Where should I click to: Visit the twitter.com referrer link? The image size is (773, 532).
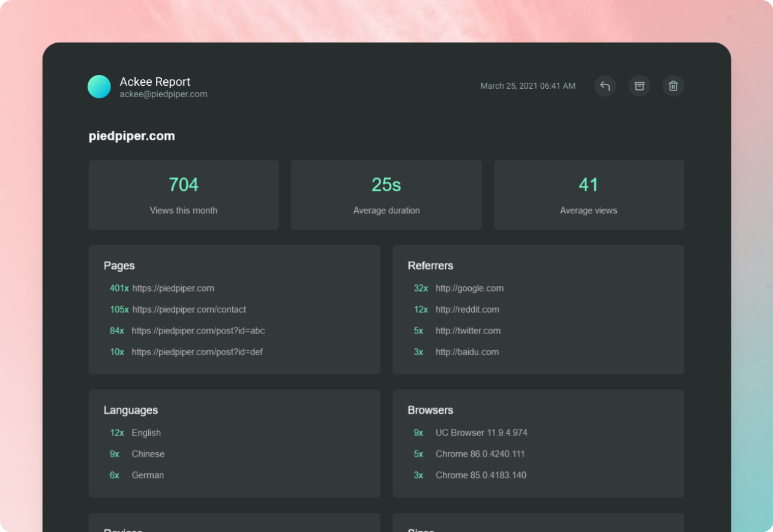pyautogui.click(x=468, y=331)
